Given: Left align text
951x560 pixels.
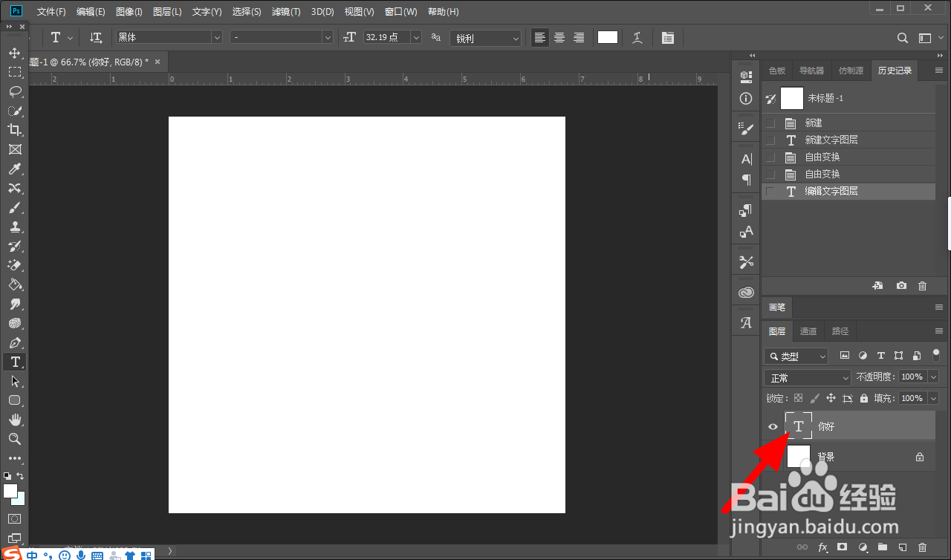Looking at the screenshot, I should (540, 37).
